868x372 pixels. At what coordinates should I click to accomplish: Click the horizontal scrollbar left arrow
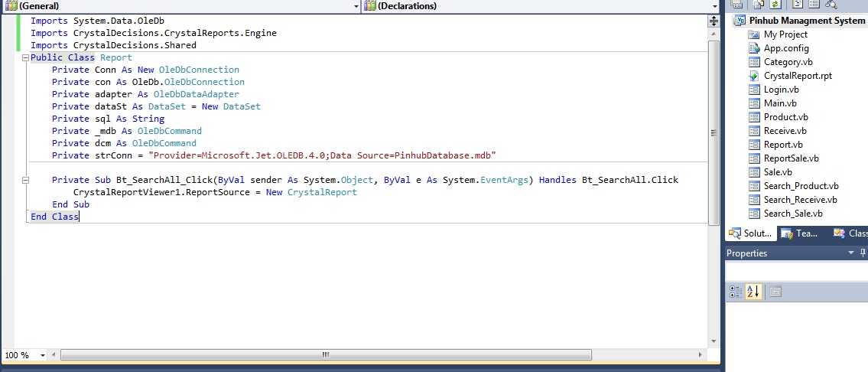click(54, 355)
